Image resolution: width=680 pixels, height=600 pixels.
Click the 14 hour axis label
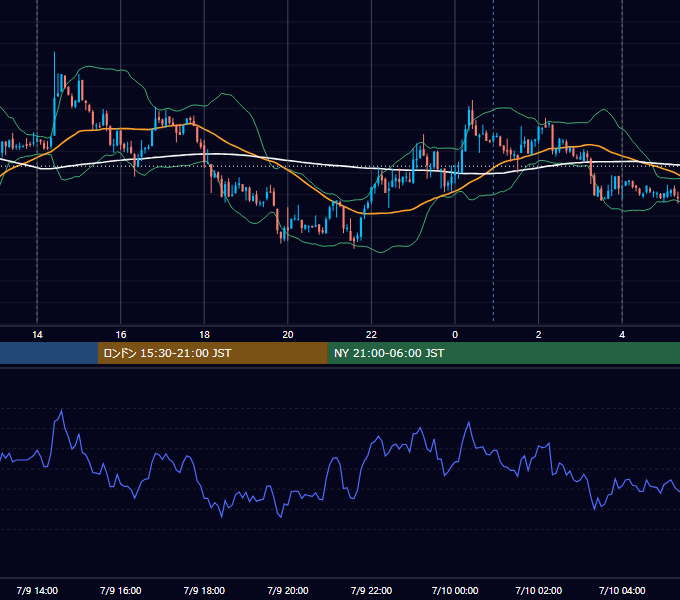click(x=37, y=335)
